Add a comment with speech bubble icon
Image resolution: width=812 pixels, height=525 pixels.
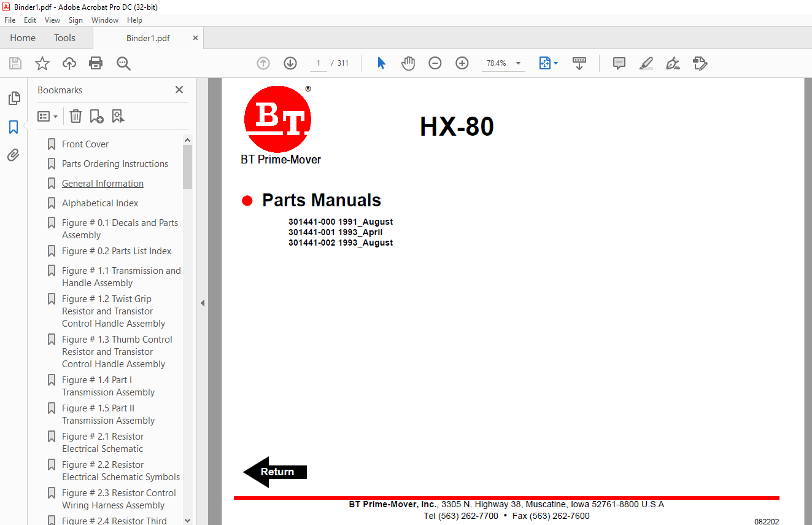(x=619, y=63)
